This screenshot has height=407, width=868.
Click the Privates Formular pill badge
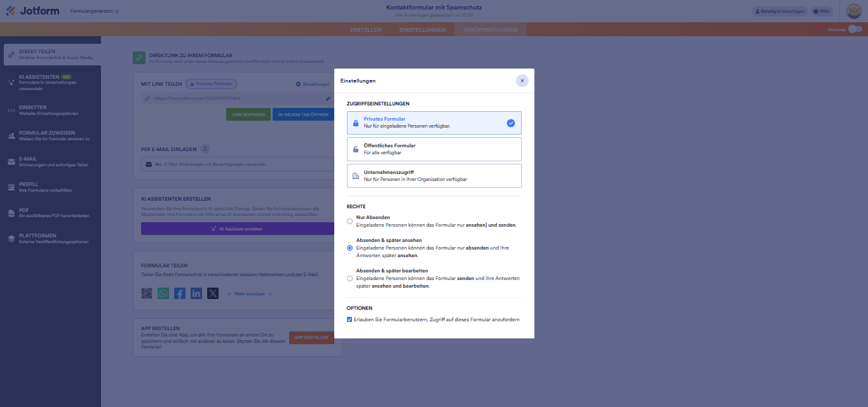coord(211,84)
